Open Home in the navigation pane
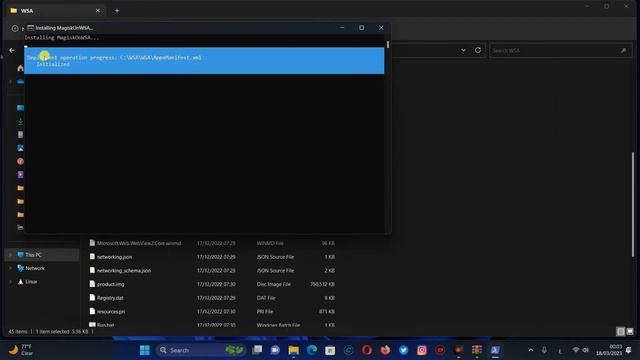Screen dimensions: 640x360 (20, 68)
